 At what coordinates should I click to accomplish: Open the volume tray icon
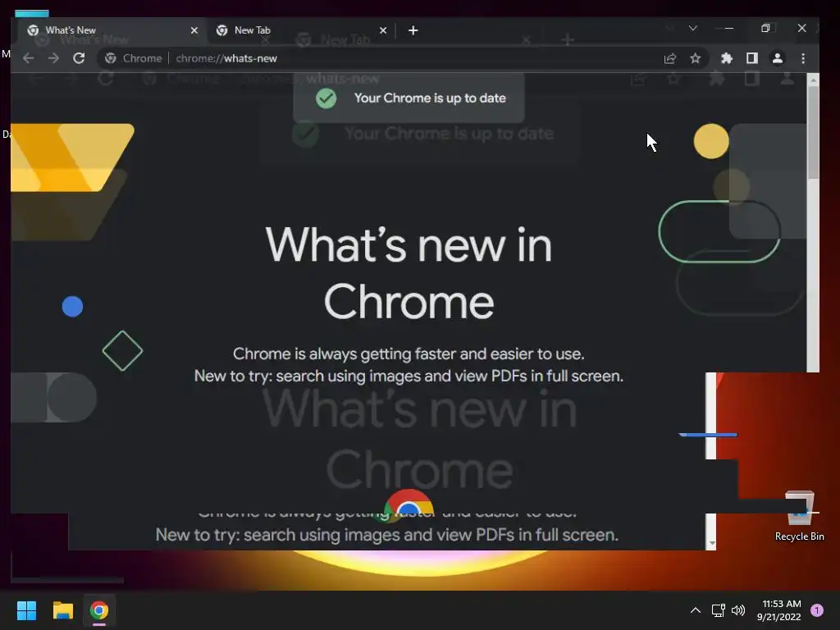tap(738, 610)
